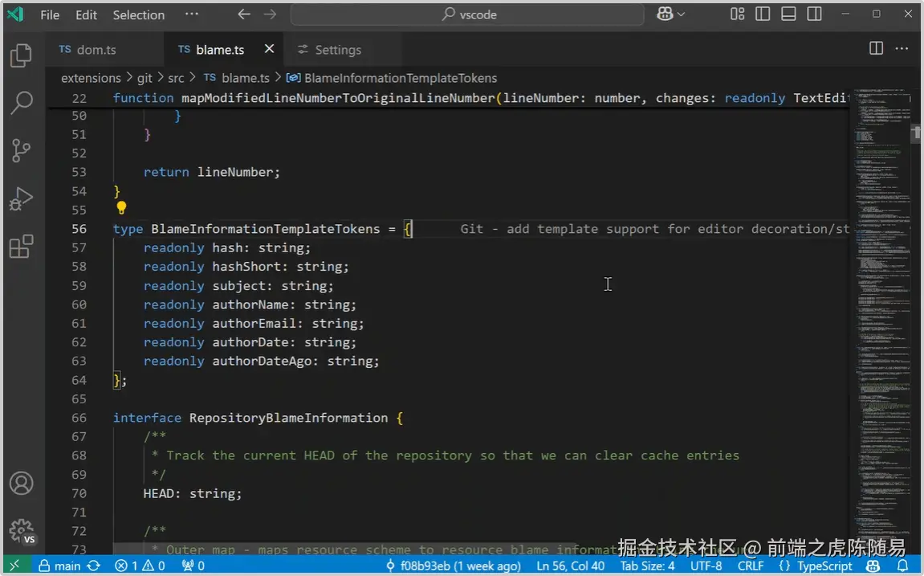The width and height of the screenshot is (924, 576).
Task: Click the VS Code logo icon
Action: point(15,14)
